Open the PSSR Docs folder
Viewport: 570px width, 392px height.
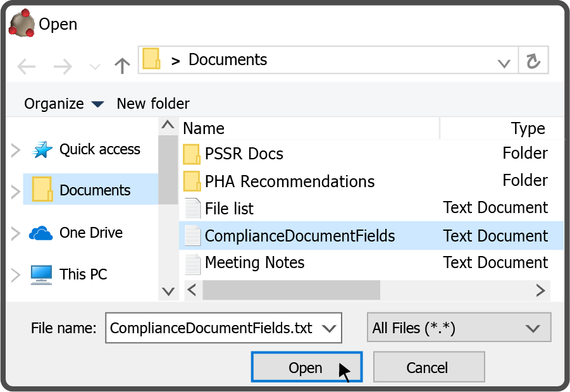[244, 154]
